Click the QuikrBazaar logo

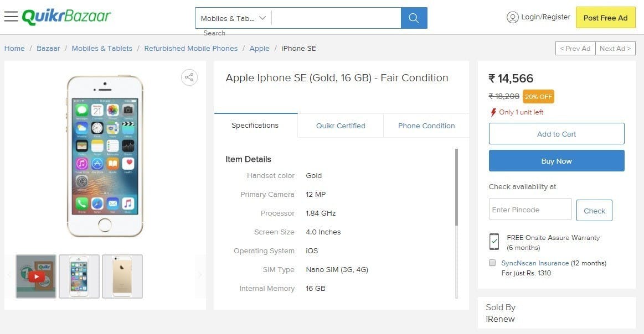[66, 17]
